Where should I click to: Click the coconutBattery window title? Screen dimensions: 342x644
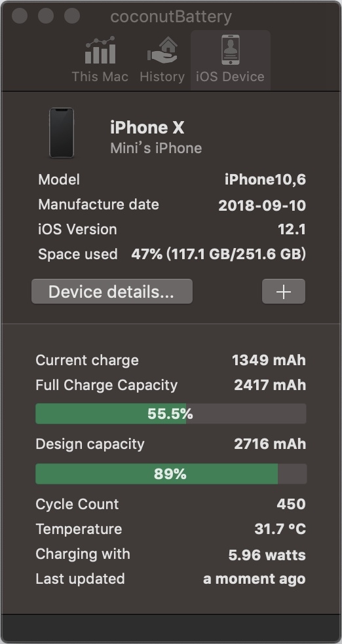pos(171,17)
